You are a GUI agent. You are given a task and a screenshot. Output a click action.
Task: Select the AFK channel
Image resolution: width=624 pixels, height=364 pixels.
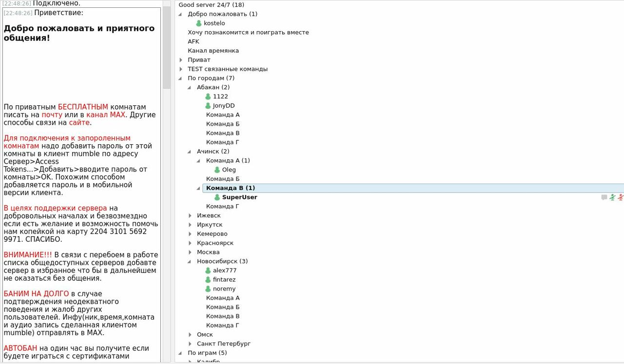point(194,41)
